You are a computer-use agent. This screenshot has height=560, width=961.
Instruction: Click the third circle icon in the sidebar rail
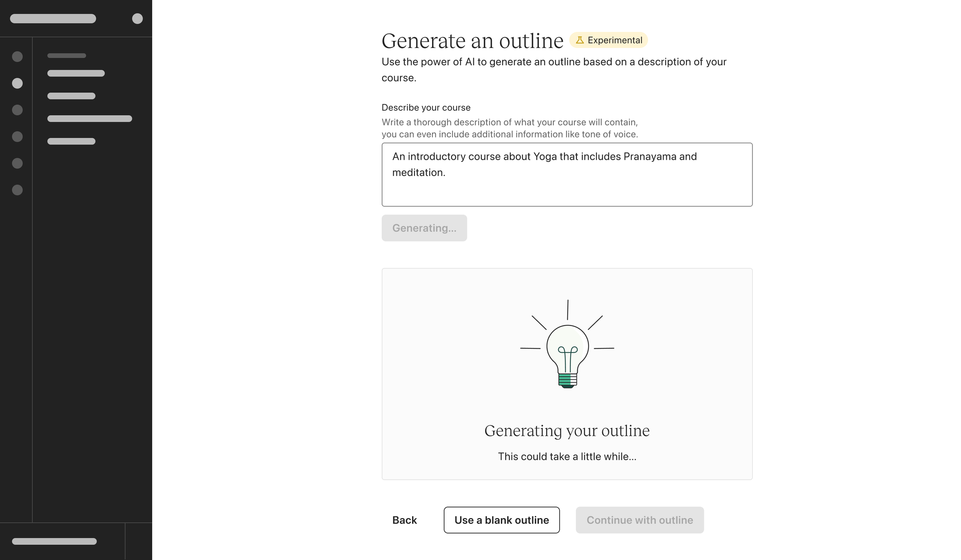click(17, 110)
